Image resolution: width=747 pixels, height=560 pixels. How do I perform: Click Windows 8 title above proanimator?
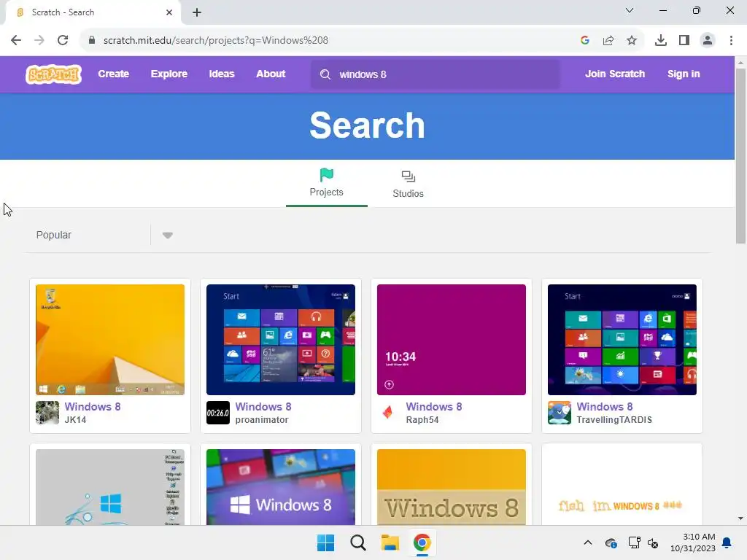point(263,407)
